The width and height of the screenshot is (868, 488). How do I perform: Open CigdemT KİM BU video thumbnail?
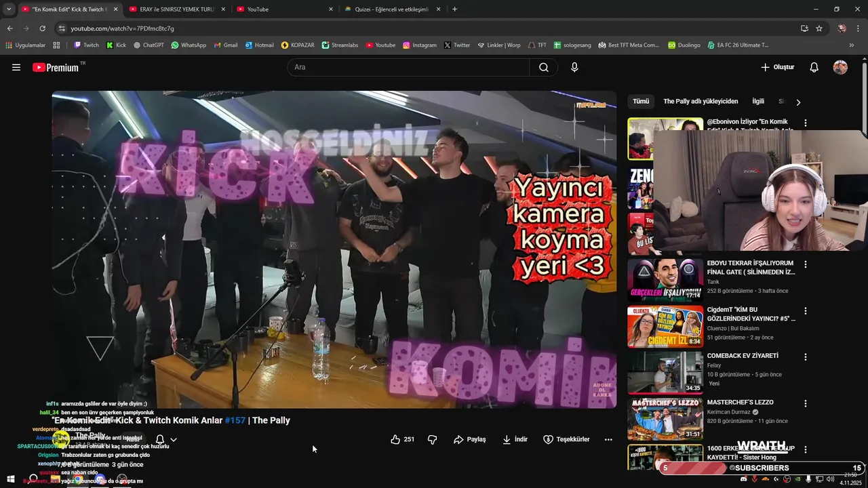pos(665,327)
